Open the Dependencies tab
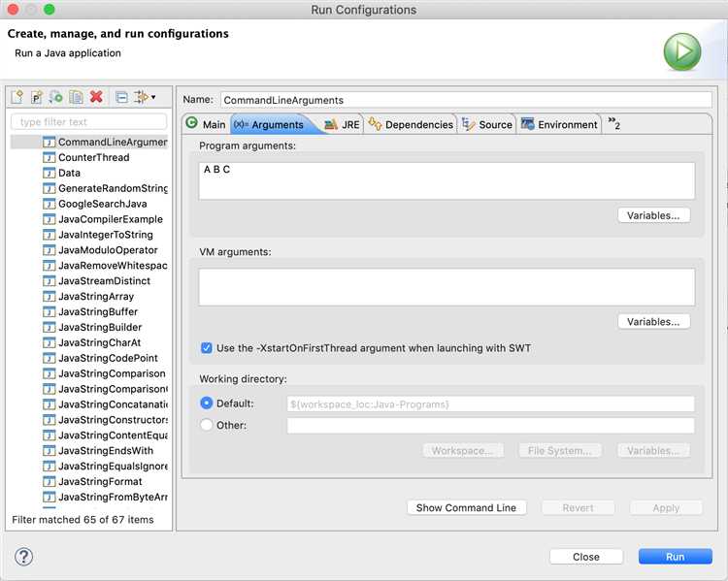Viewport: 728px width, 581px height. pos(411,124)
